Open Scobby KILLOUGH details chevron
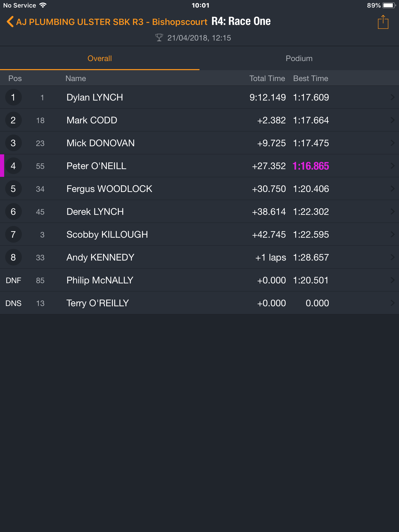This screenshot has width=399, height=532. pyautogui.click(x=393, y=234)
